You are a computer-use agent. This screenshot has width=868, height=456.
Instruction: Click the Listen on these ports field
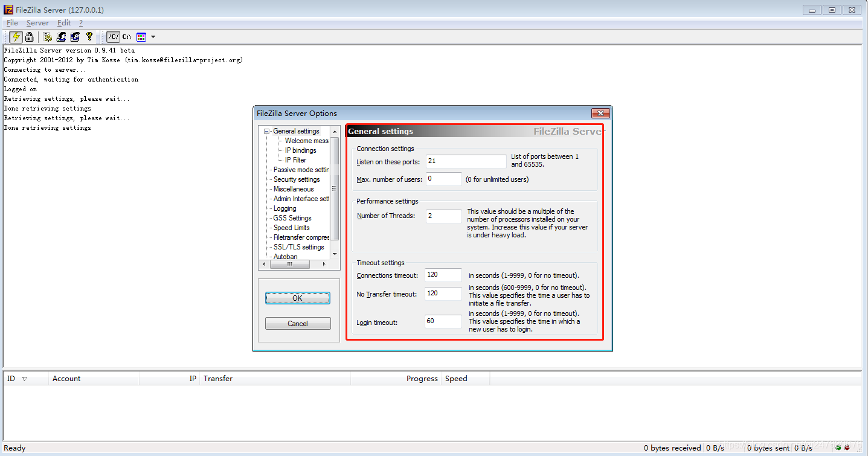[x=466, y=161]
